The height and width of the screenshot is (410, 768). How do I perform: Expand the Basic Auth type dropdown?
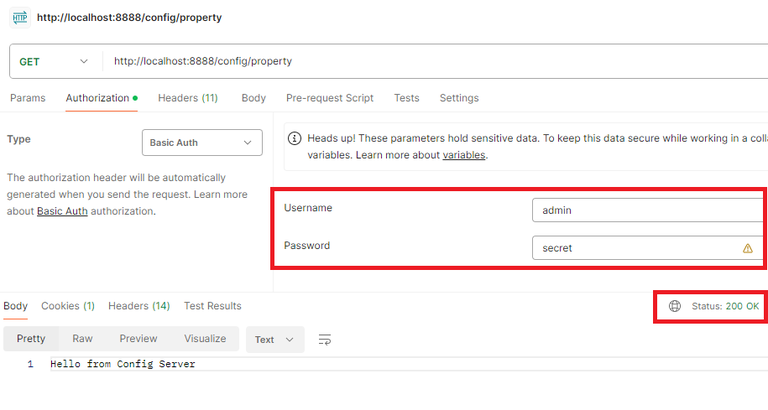click(x=201, y=143)
